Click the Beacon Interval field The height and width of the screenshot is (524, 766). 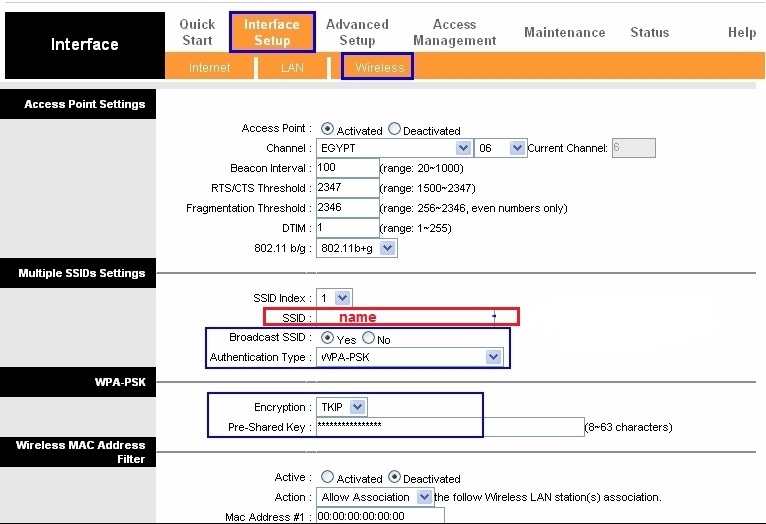coord(347,168)
